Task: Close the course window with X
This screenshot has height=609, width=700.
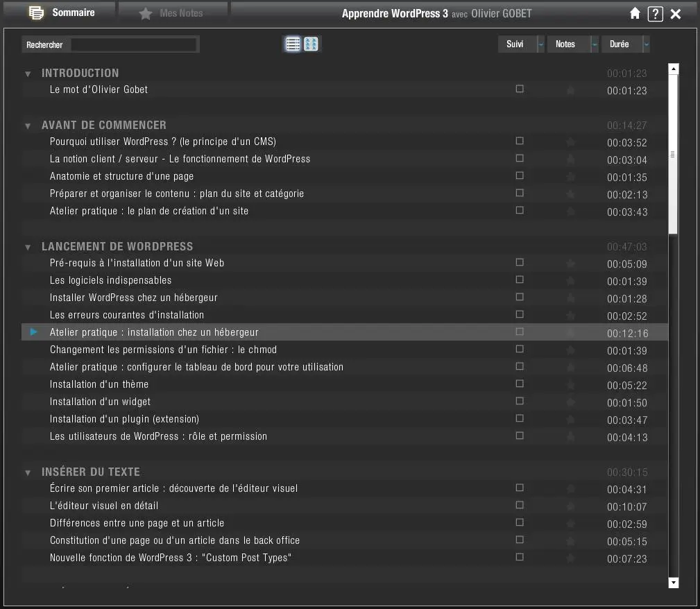Action: coord(676,14)
